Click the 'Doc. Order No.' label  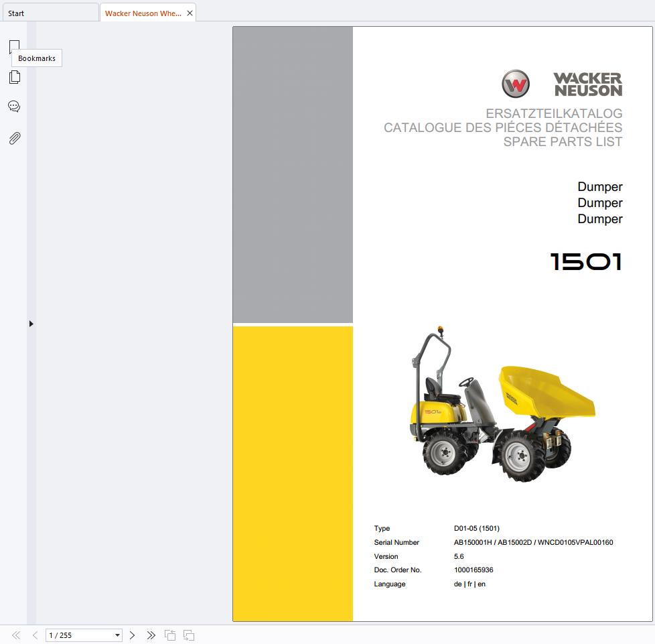[x=398, y=570]
